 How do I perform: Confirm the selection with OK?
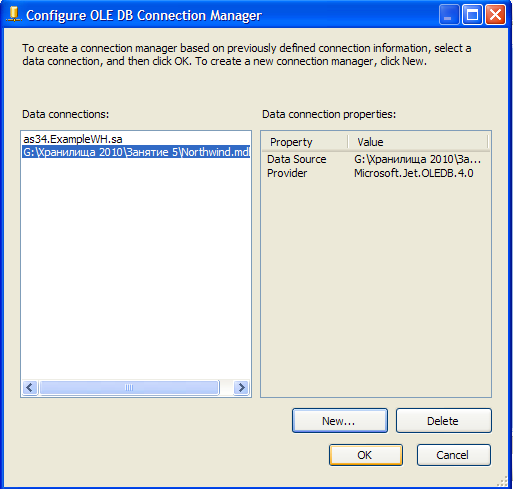(366, 455)
